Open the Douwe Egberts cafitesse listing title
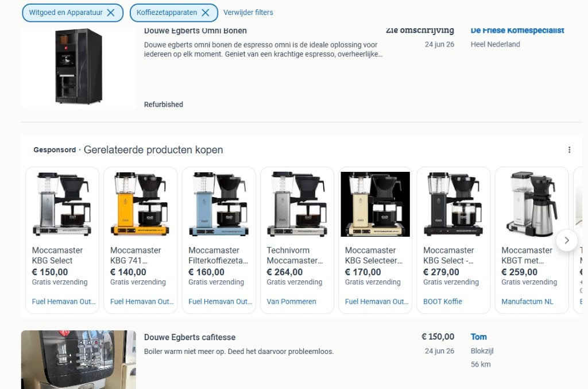Viewport: 588px width, 389px height. tap(189, 337)
